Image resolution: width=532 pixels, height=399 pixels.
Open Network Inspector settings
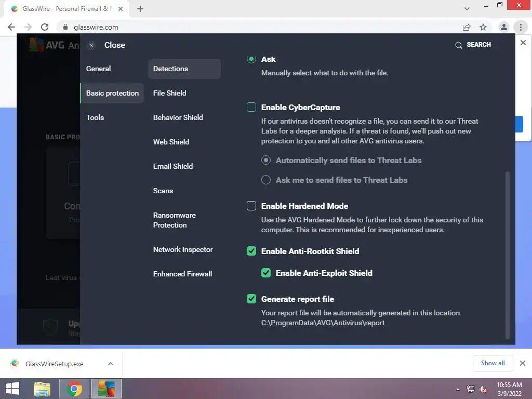click(183, 249)
